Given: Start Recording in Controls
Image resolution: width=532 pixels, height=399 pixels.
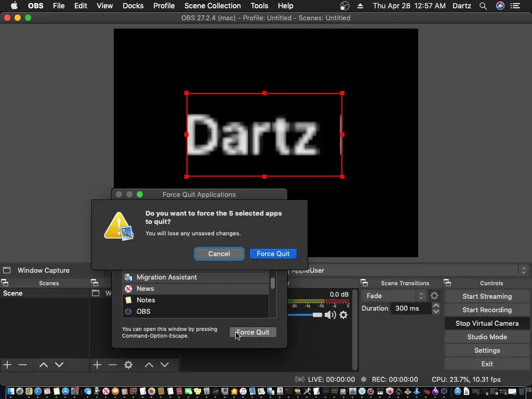Looking at the screenshot, I should [x=487, y=310].
